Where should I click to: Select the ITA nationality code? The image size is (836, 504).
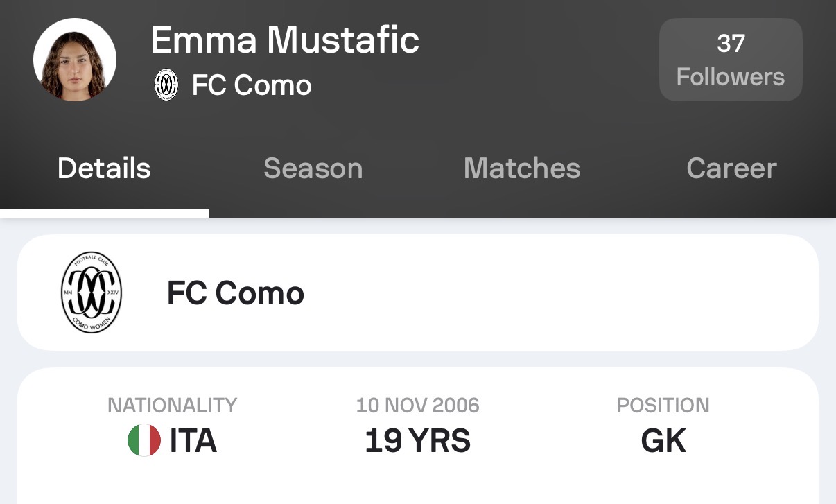click(x=193, y=441)
